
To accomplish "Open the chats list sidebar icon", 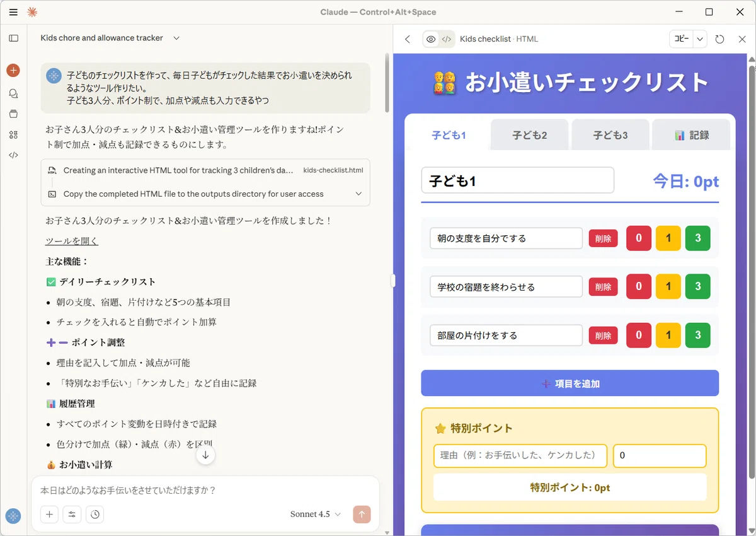I will point(13,93).
